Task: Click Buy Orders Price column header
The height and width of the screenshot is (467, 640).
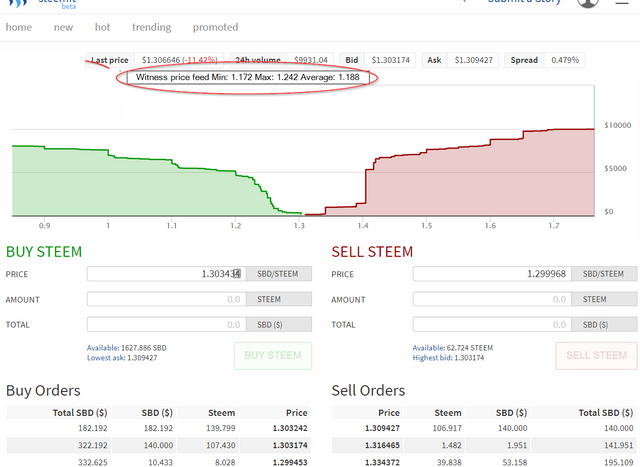Action: point(297,413)
